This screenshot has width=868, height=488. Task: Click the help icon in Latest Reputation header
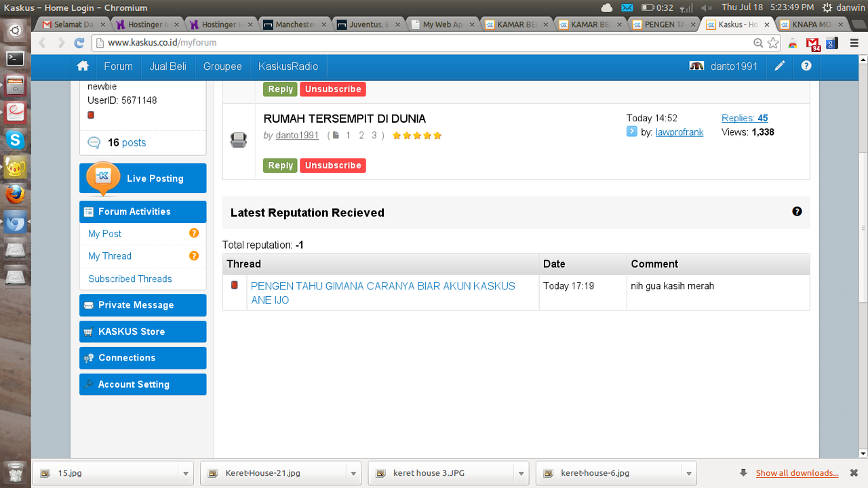click(797, 211)
